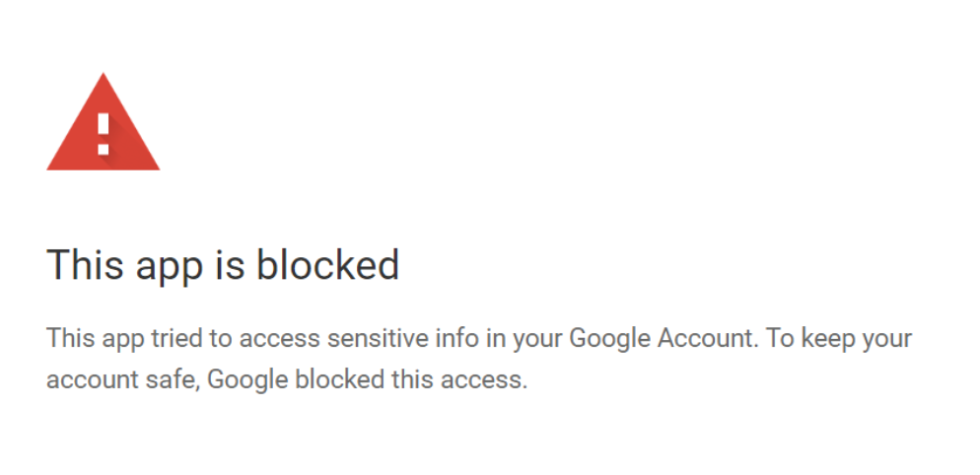Click "Google blocked this access." sentence ending
This screenshot has width=980, height=475.
click(x=368, y=379)
